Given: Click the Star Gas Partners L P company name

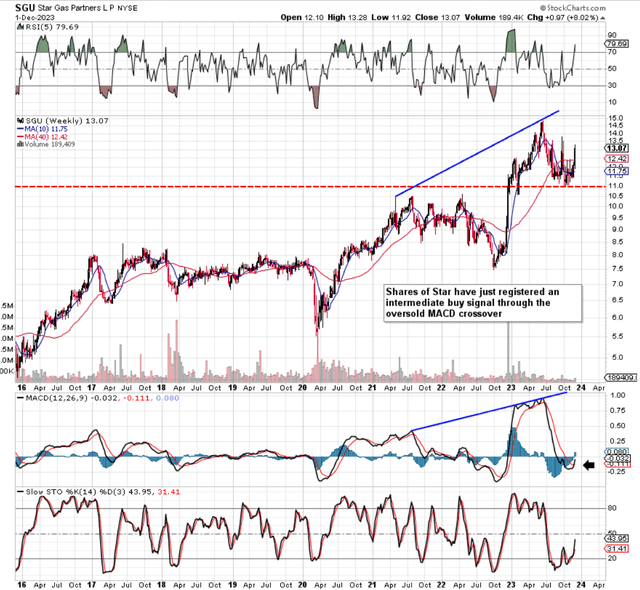Looking at the screenshot, I should [76, 8].
